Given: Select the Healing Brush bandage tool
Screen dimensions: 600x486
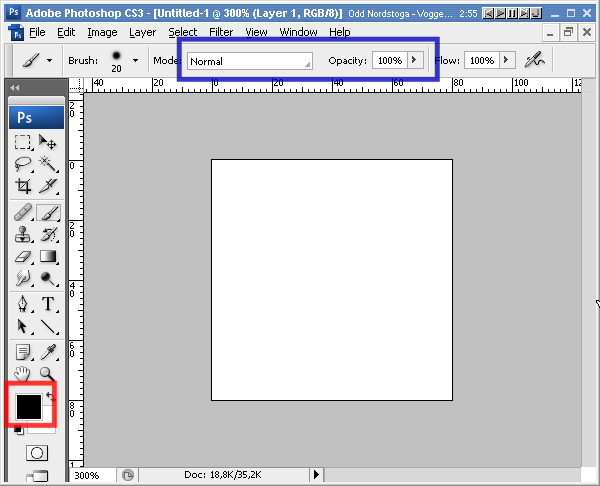Looking at the screenshot, I should [23, 212].
